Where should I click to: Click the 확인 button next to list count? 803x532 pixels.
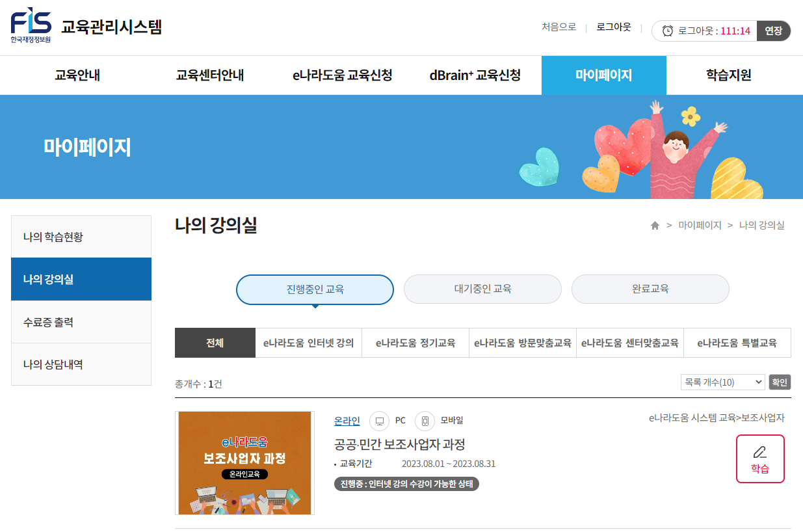click(x=780, y=382)
